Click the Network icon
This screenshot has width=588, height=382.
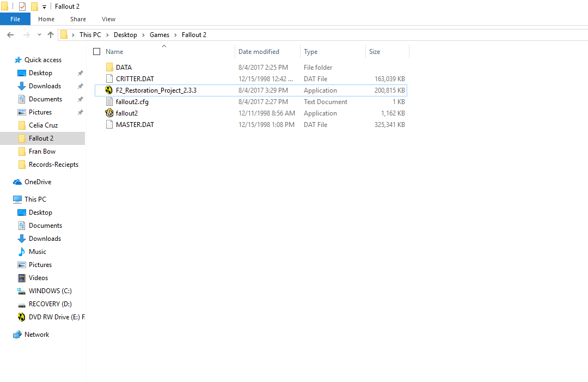coord(17,335)
